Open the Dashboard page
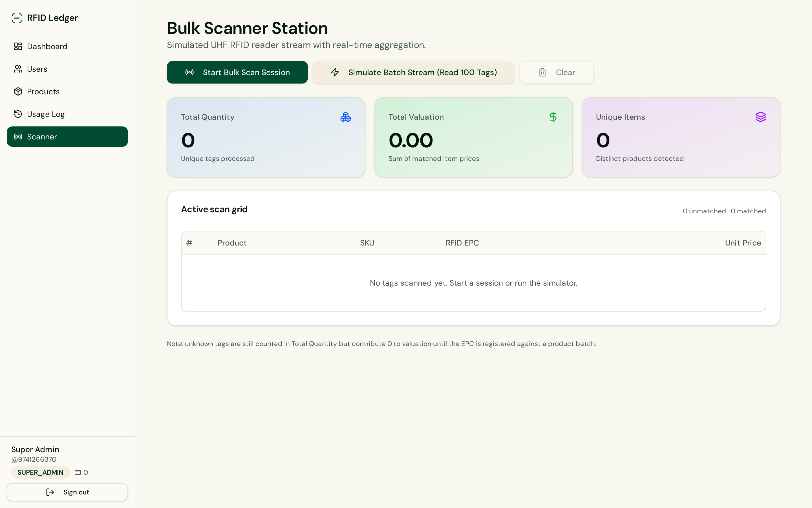This screenshot has width=812, height=508. coord(67,46)
